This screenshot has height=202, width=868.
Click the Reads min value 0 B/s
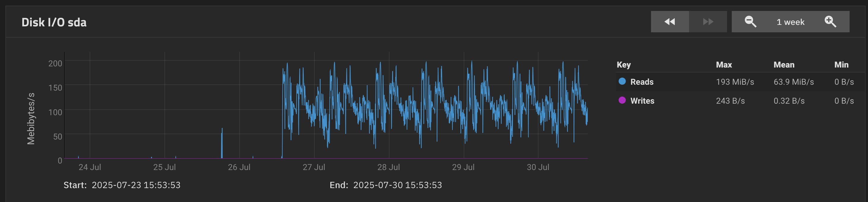coord(844,82)
